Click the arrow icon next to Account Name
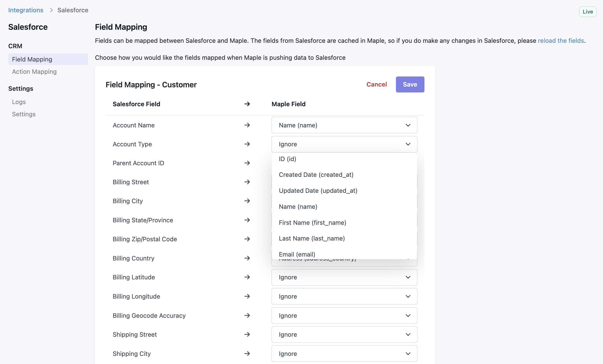The width and height of the screenshot is (603, 364). (247, 125)
